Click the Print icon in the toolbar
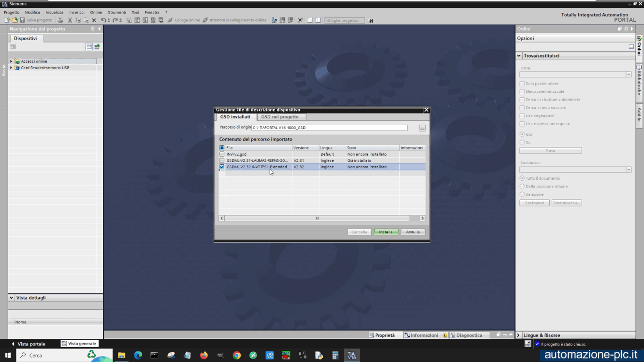The width and height of the screenshot is (644, 362). [60, 20]
